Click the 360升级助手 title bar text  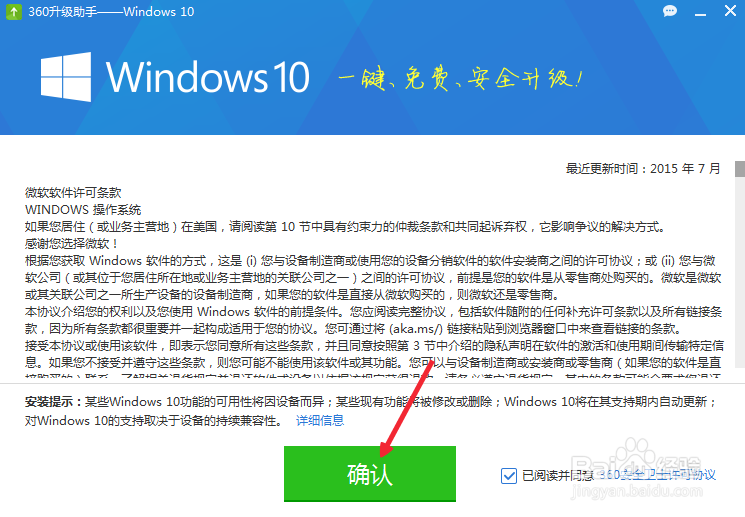(x=111, y=11)
